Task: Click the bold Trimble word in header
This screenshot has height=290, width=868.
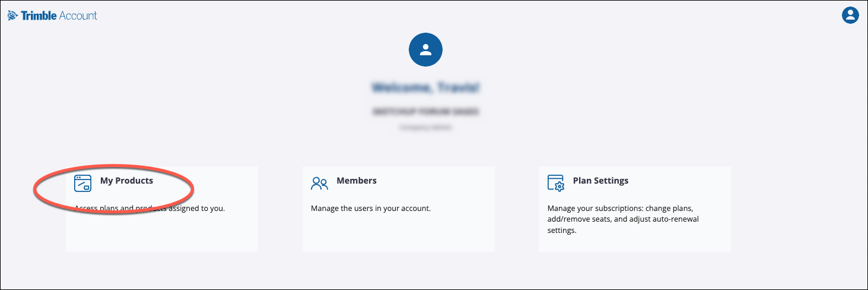Action: (39, 16)
